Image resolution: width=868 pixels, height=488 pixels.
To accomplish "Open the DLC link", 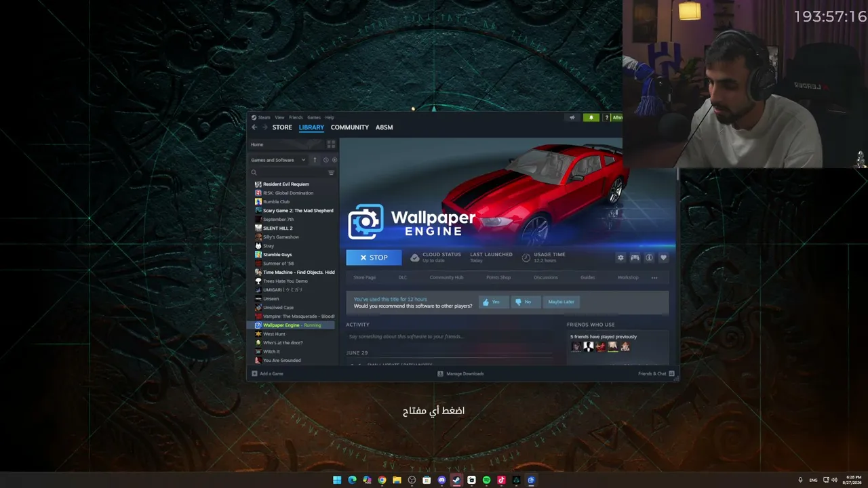I will [x=403, y=277].
